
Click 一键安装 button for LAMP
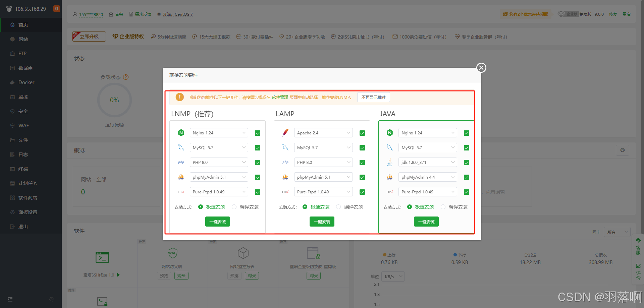tap(322, 222)
